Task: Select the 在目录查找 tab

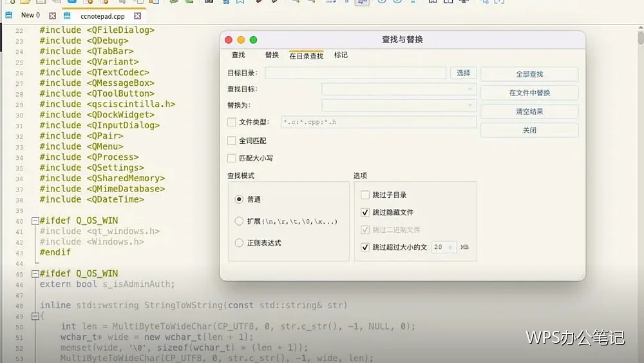Action: click(306, 56)
